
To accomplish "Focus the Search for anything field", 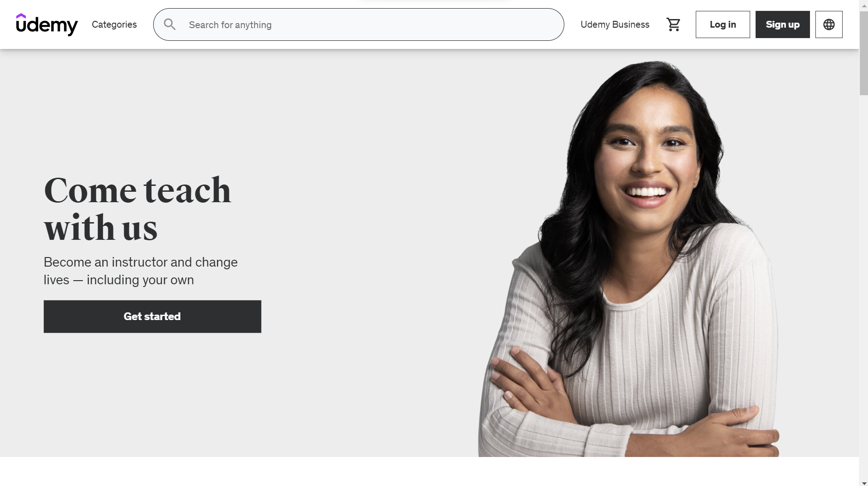I will coord(359,24).
